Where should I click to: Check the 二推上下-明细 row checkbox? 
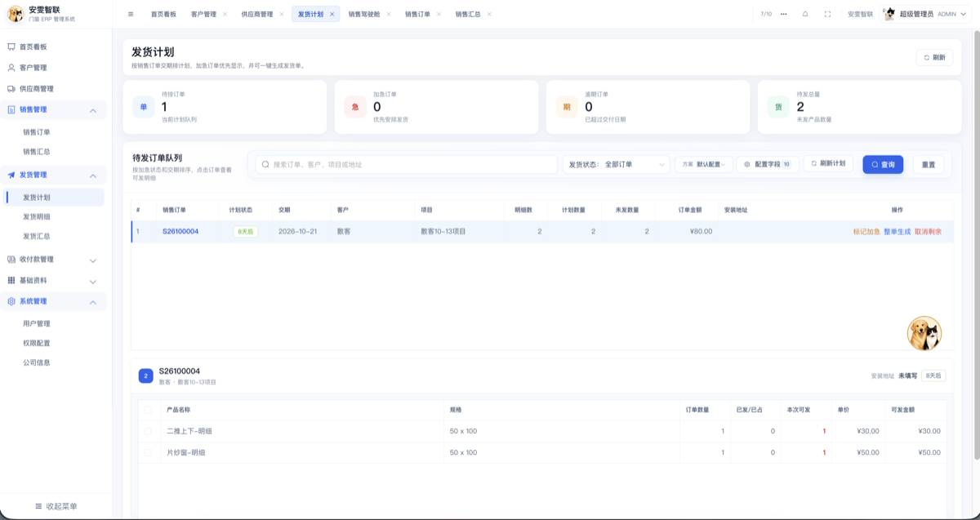tap(148, 431)
